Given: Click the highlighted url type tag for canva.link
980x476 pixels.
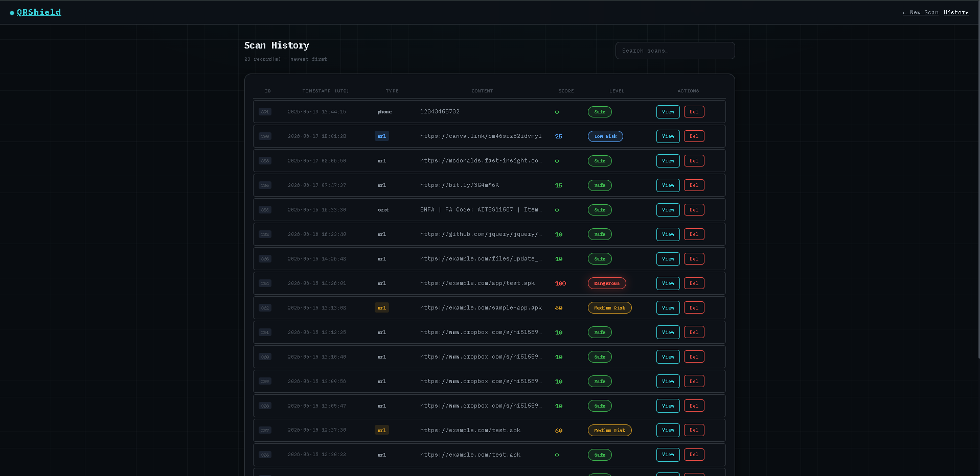Looking at the screenshot, I should coord(382,136).
